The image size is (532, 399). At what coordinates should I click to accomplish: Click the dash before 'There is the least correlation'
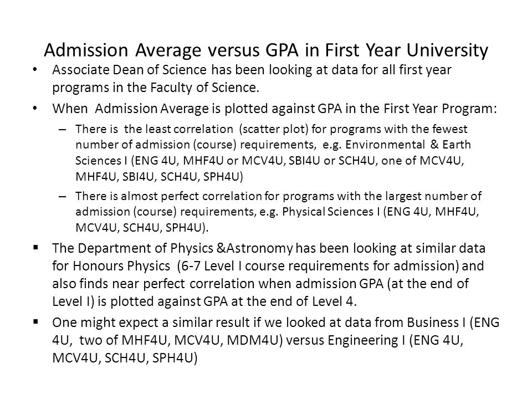[x=63, y=130]
